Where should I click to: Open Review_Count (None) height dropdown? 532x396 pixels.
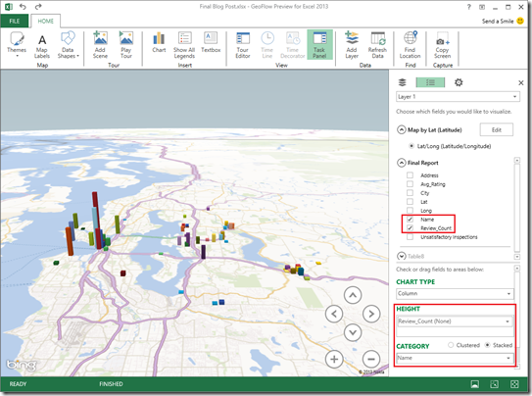point(455,322)
